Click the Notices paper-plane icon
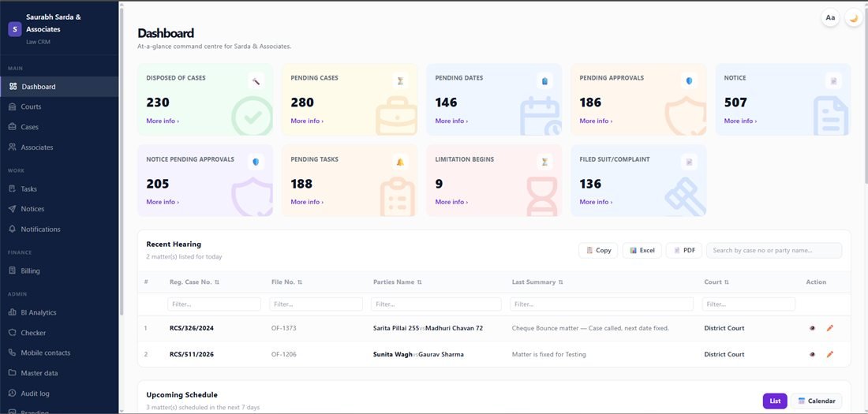 coord(12,209)
